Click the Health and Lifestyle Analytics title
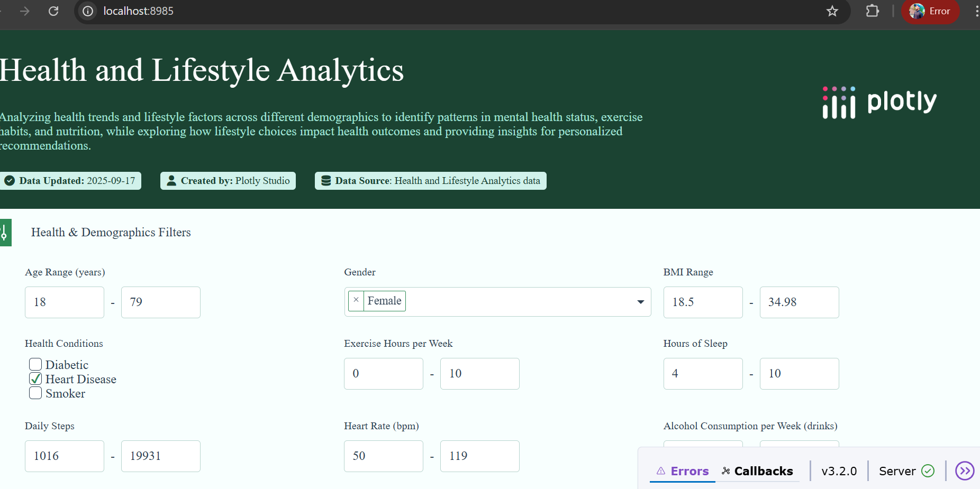Image resolution: width=980 pixels, height=489 pixels. tap(202, 70)
